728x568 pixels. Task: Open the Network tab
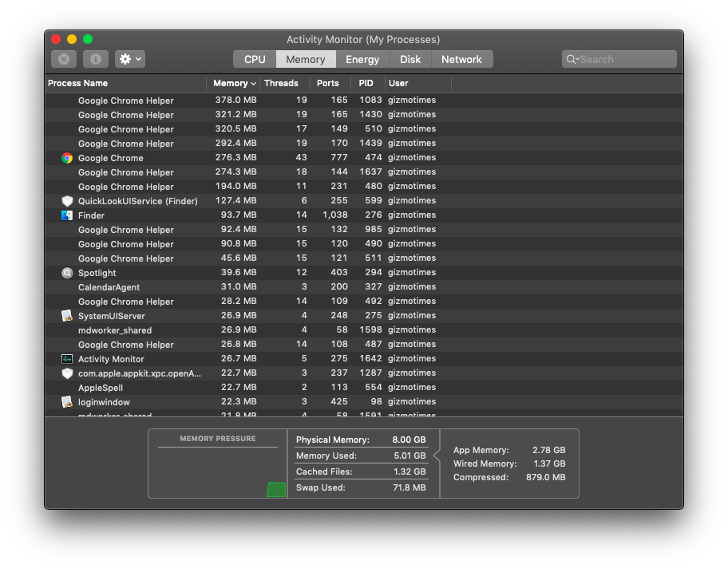pos(462,59)
